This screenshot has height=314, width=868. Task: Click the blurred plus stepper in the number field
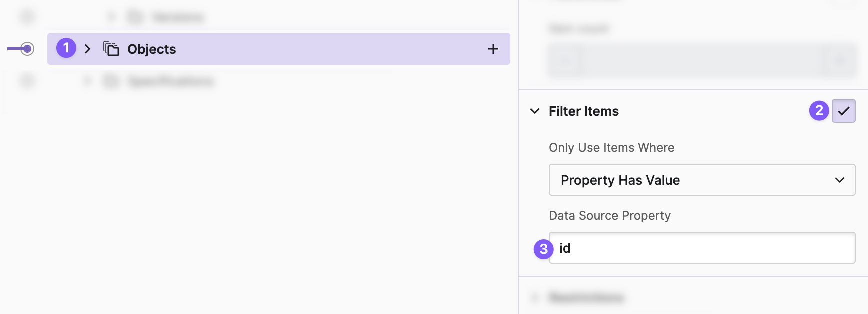click(839, 61)
